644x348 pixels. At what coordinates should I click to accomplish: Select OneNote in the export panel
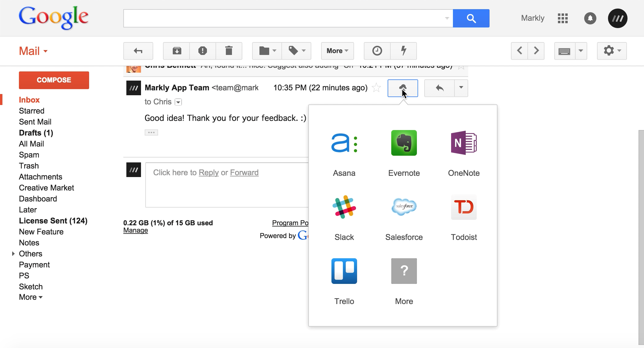tap(464, 143)
